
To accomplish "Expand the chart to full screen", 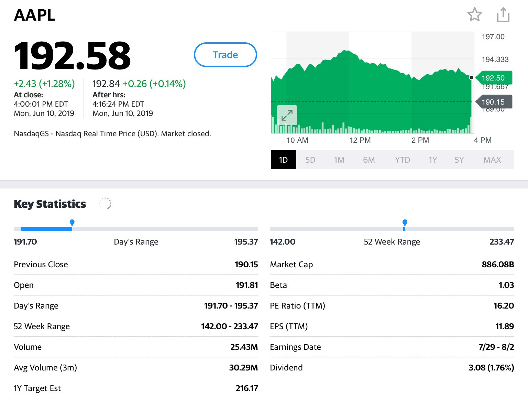I will click(x=287, y=115).
